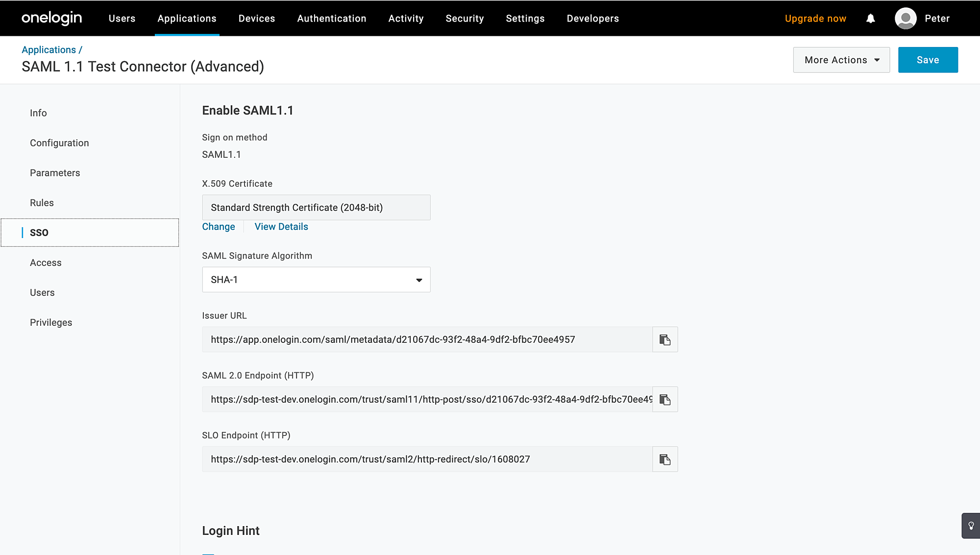Select the Privileges sidebar tab
980x555 pixels.
pyautogui.click(x=51, y=322)
